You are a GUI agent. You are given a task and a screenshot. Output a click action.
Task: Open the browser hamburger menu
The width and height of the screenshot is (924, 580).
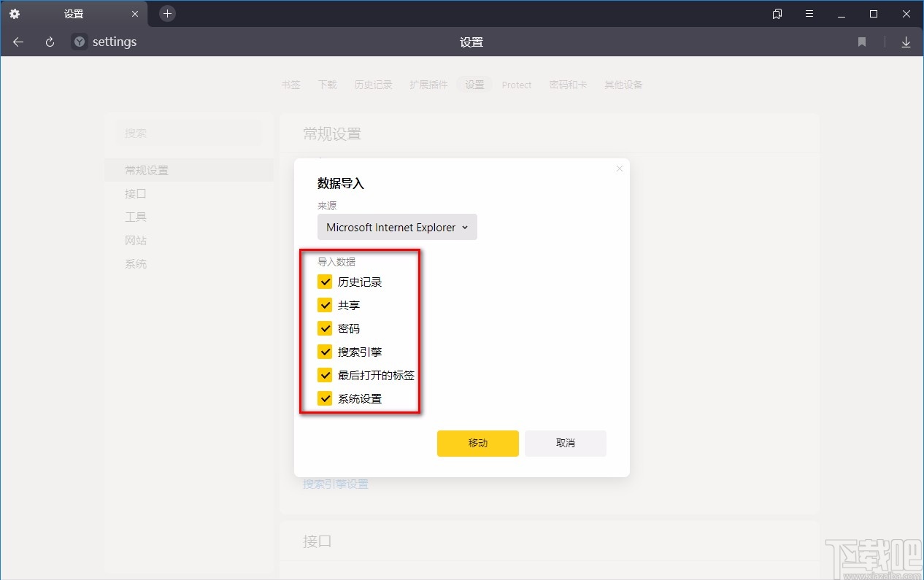809,13
